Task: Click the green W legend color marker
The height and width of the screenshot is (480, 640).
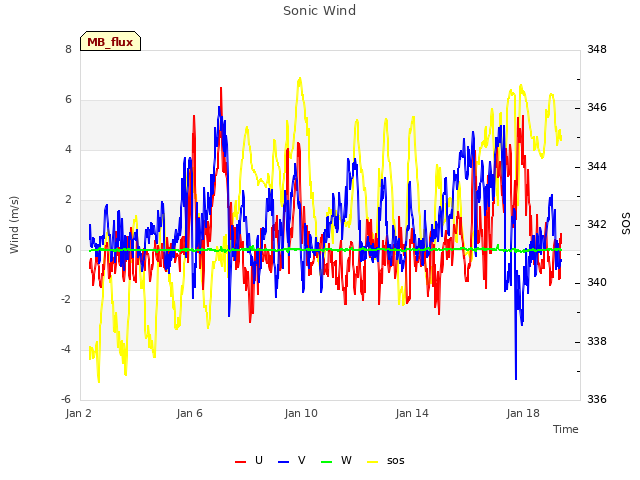Action: click(x=327, y=462)
